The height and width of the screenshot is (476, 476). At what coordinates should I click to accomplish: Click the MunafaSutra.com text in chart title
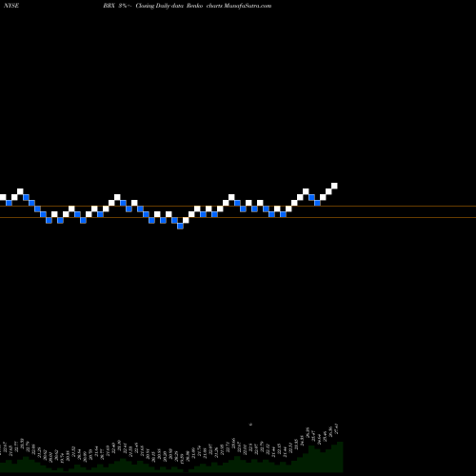pos(248,6)
